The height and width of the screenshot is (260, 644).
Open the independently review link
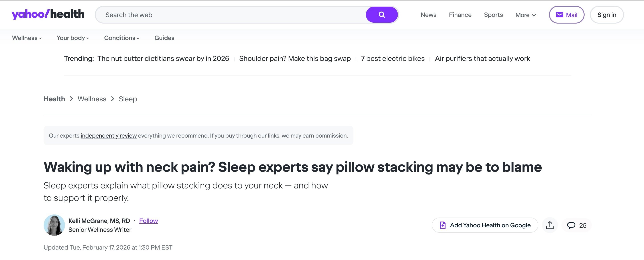coord(109,136)
